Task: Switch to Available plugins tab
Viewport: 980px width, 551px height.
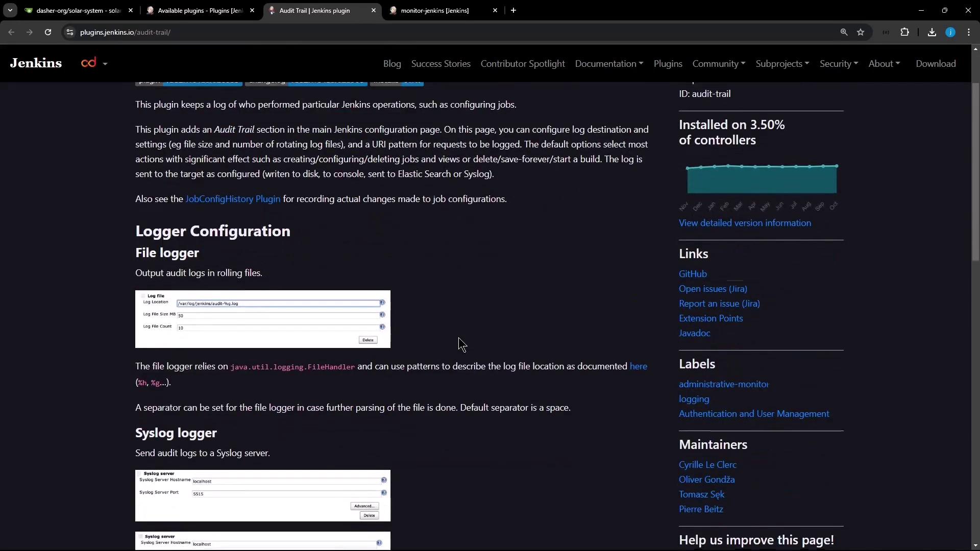Action: click(200, 10)
